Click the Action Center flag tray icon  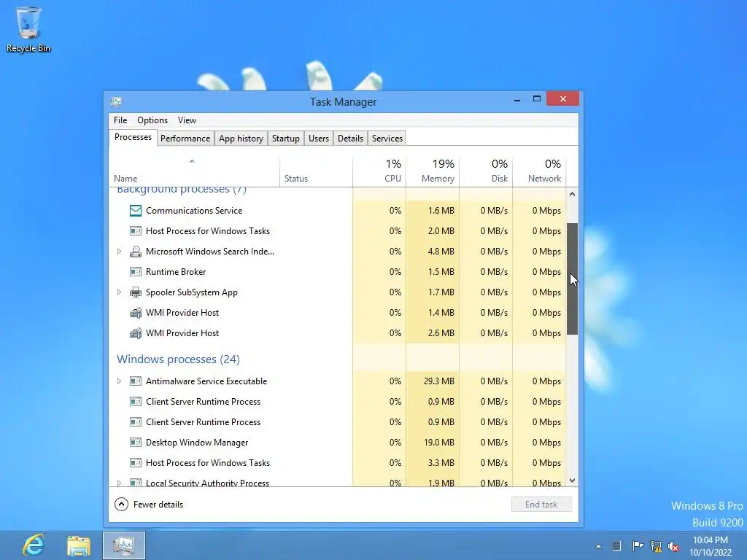point(638,545)
